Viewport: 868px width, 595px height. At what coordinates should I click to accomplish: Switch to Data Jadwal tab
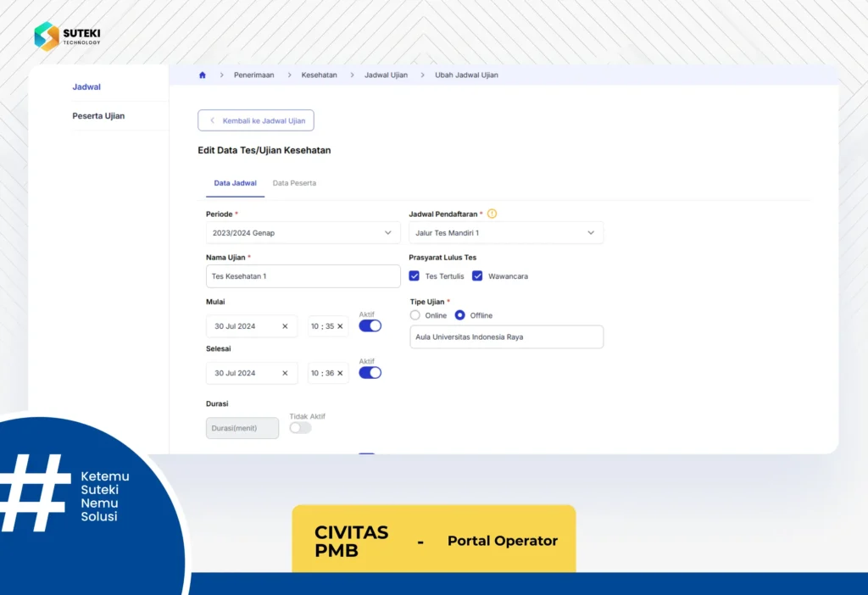coord(236,183)
